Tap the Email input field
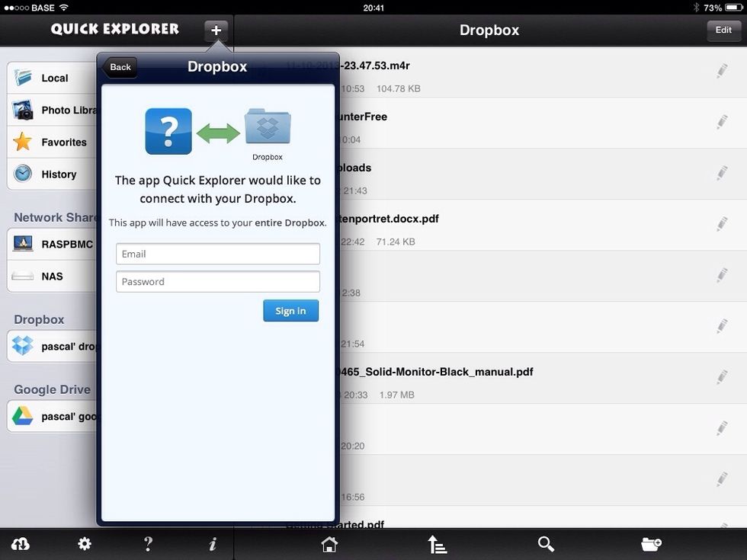This screenshot has width=747, height=560. pos(217,253)
